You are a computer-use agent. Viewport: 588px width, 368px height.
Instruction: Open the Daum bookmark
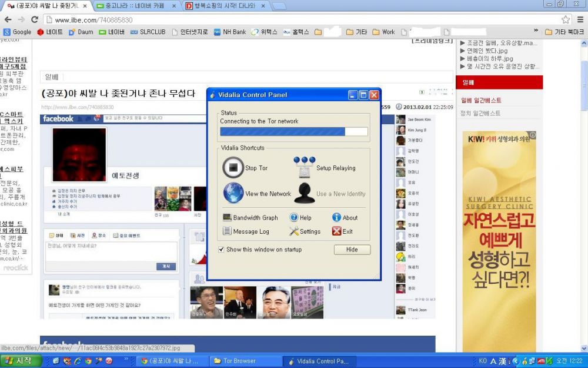click(x=81, y=32)
